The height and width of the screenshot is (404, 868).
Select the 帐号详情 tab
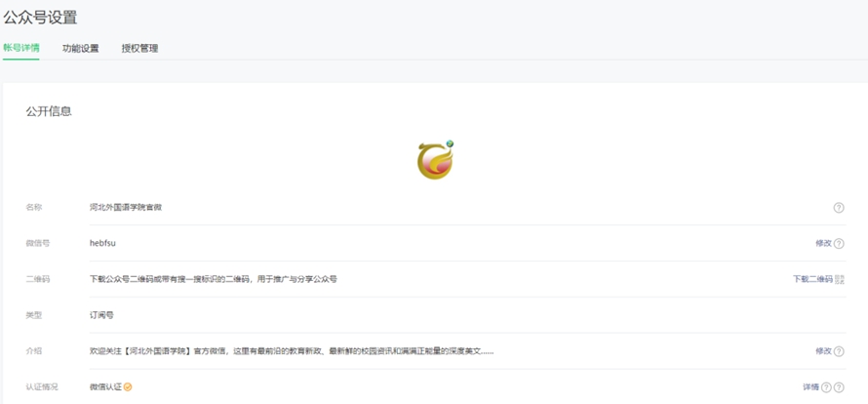(x=21, y=48)
